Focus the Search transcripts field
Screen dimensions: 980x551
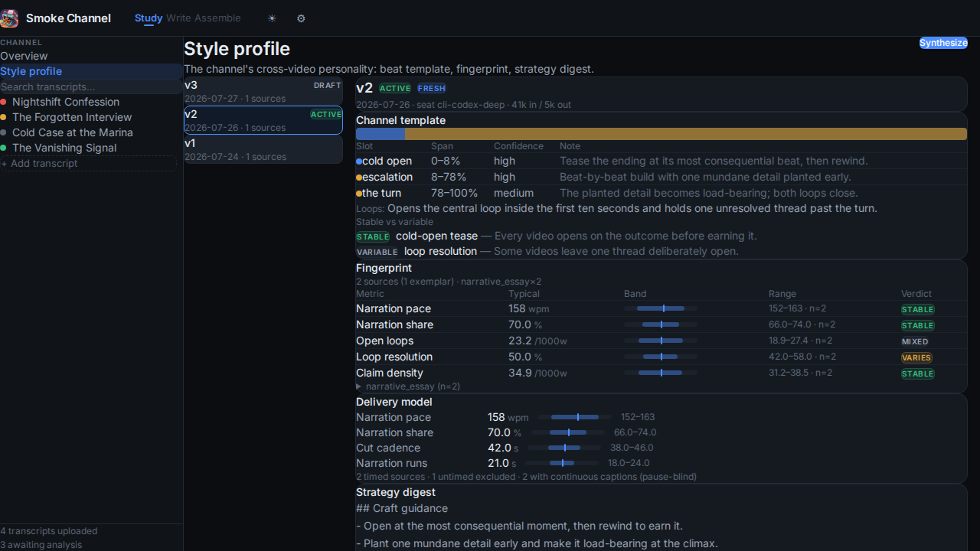tap(91, 87)
